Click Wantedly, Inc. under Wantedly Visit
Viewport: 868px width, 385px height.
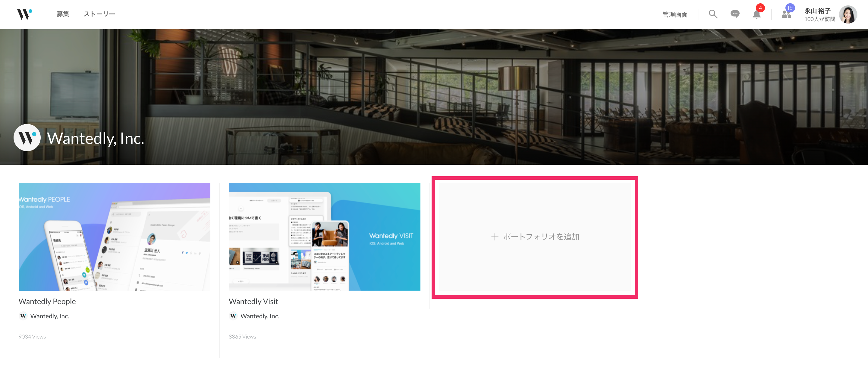pyautogui.click(x=260, y=316)
